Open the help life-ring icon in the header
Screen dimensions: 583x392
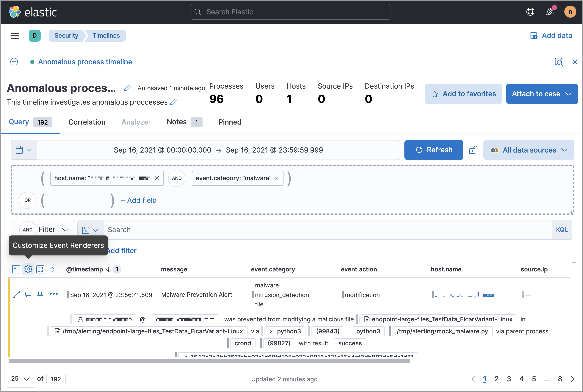pyautogui.click(x=530, y=11)
